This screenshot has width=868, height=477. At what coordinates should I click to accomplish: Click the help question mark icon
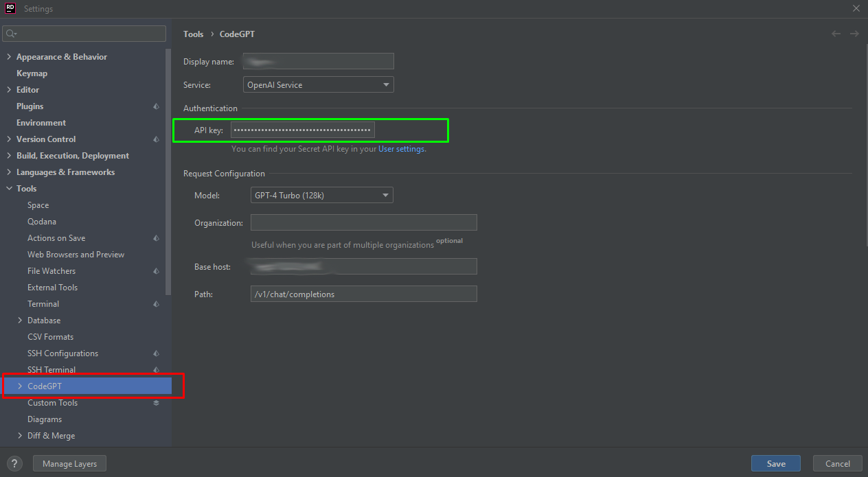point(15,464)
